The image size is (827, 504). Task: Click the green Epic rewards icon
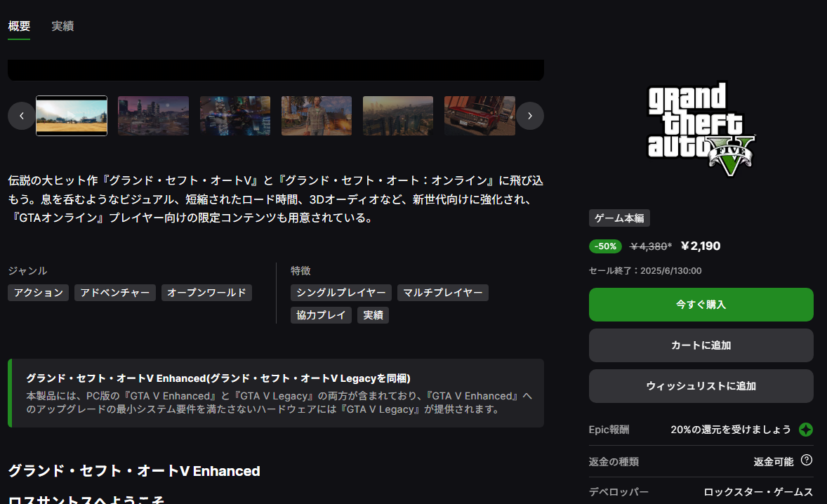tap(806, 430)
